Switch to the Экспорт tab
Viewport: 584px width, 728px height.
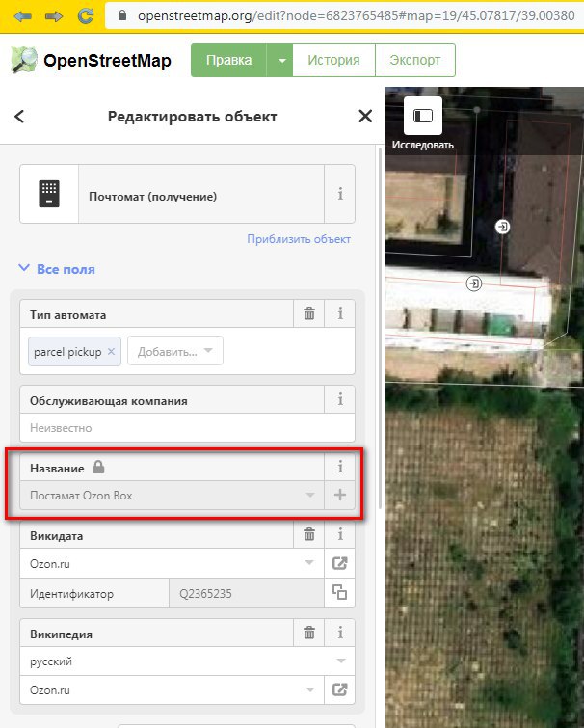[x=415, y=60]
